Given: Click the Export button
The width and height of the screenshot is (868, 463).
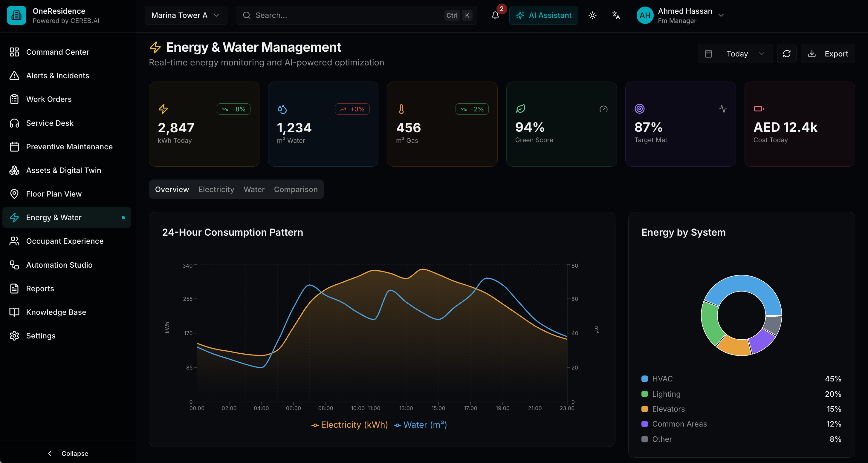Looking at the screenshot, I should (x=828, y=54).
